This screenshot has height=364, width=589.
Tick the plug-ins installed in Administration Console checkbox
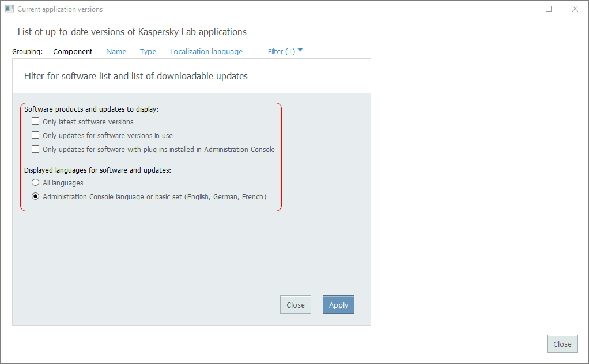click(x=36, y=149)
